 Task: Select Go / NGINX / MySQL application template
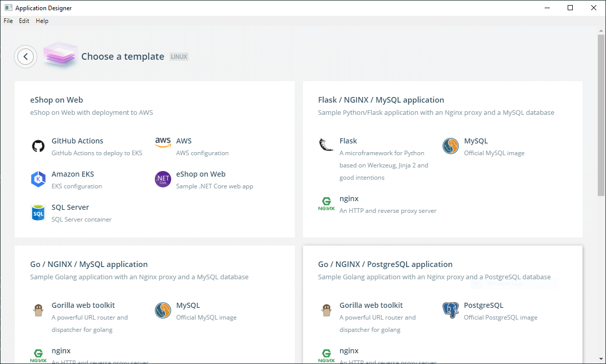[x=89, y=264]
